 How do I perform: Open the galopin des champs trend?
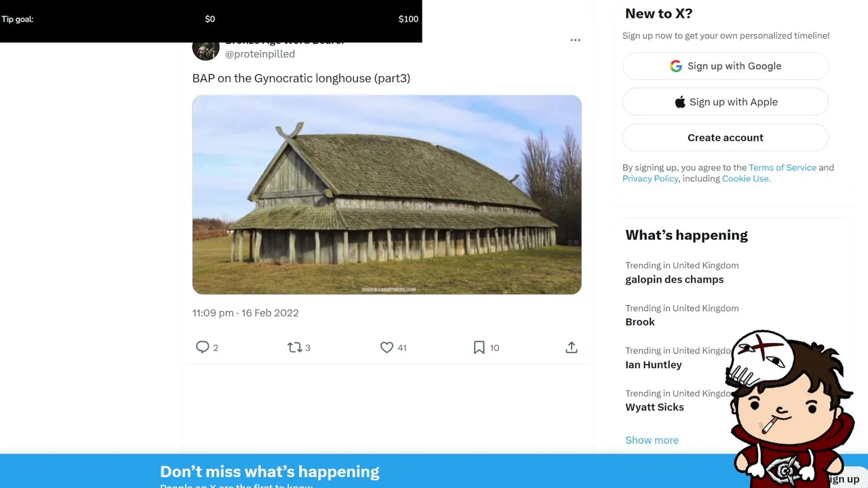click(674, 279)
